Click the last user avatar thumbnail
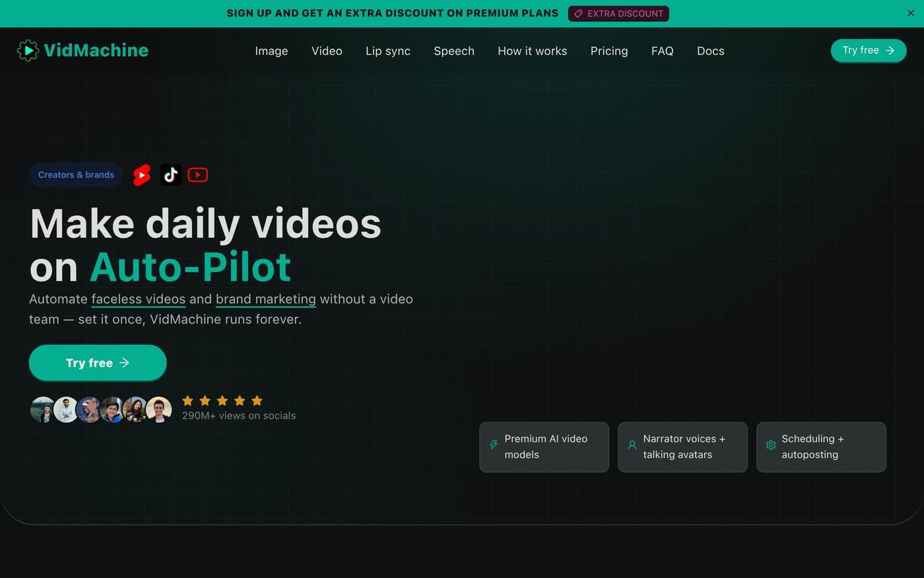This screenshot has width=924, height=578. 159,410
